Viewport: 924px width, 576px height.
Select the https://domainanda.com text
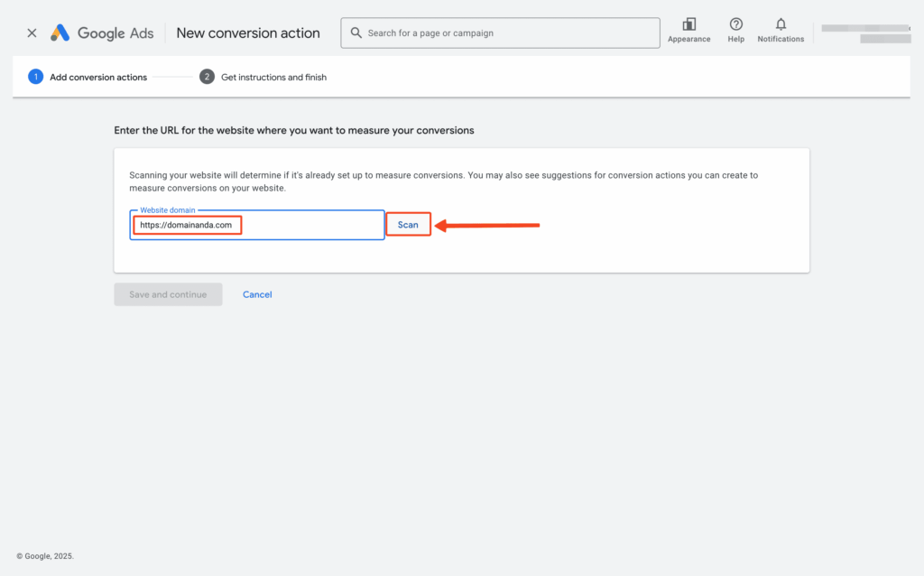pos(186,224)
